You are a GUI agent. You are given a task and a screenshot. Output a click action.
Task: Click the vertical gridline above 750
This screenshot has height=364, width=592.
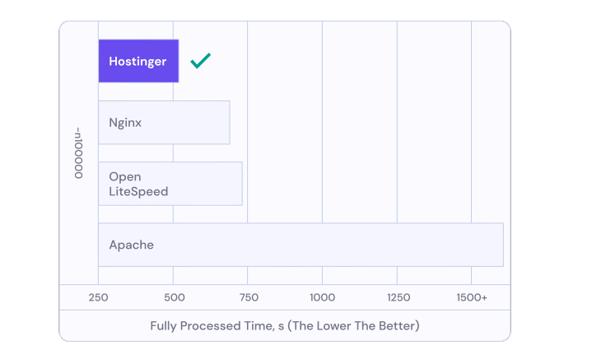pos(248,82)
